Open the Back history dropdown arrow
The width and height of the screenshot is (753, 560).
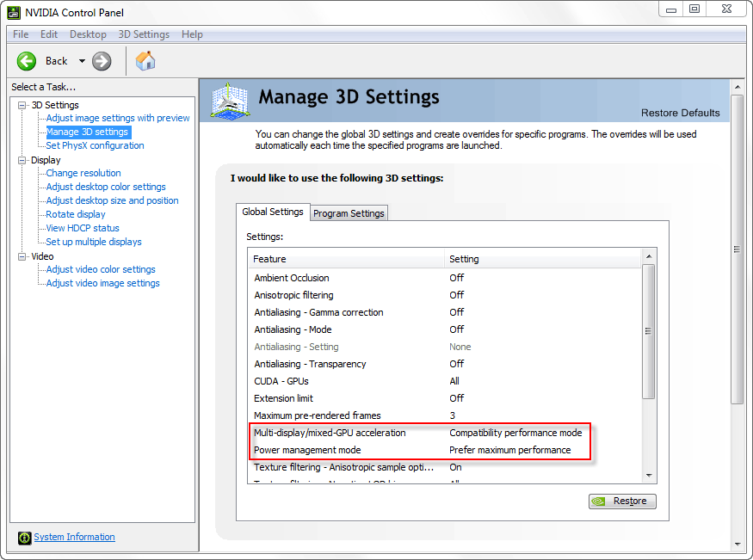(82, 61)
